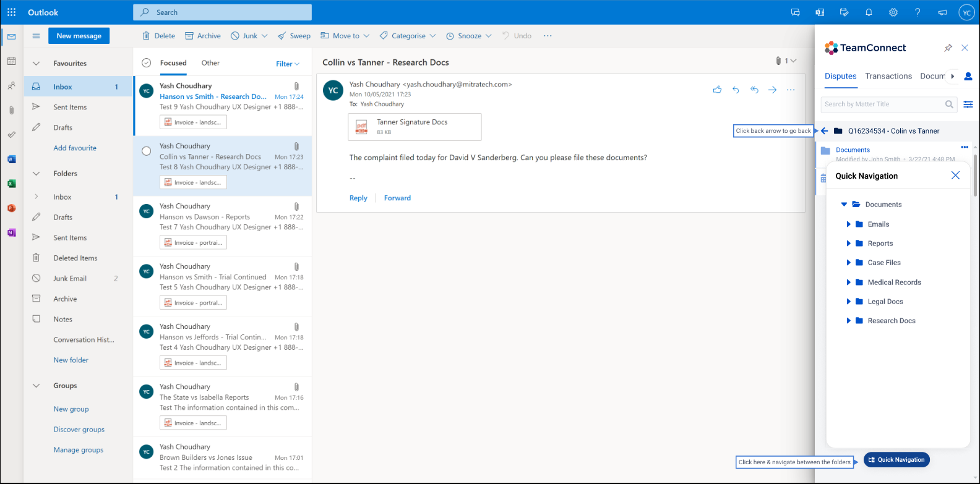Click the Forward link below the email
The height and width of the screenshot is (484, 980).
(397, 198)
